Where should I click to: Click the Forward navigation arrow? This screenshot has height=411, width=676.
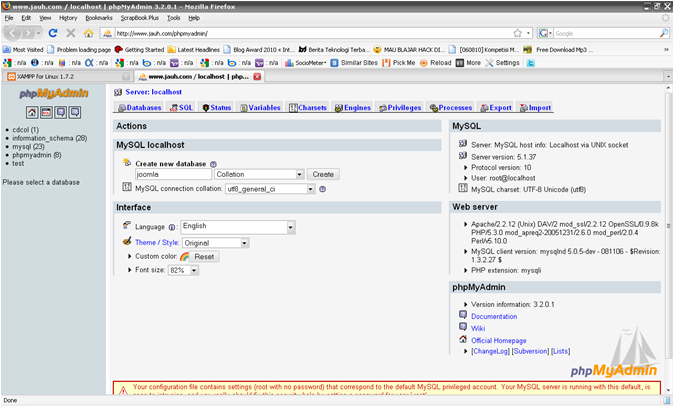pos(28,33)
